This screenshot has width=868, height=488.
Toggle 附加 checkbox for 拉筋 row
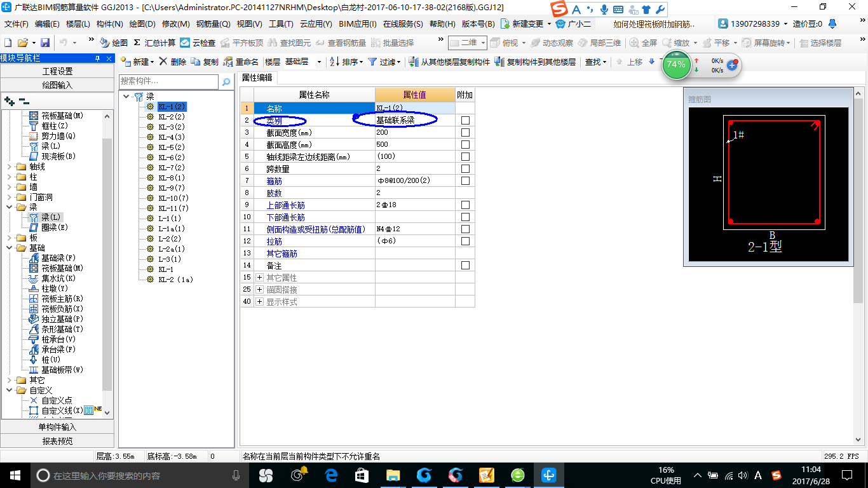(x=465, y=241)
